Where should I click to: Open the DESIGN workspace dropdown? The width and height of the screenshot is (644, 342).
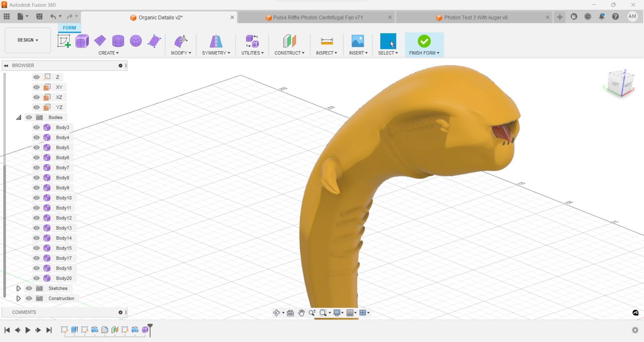coord(28,40)
